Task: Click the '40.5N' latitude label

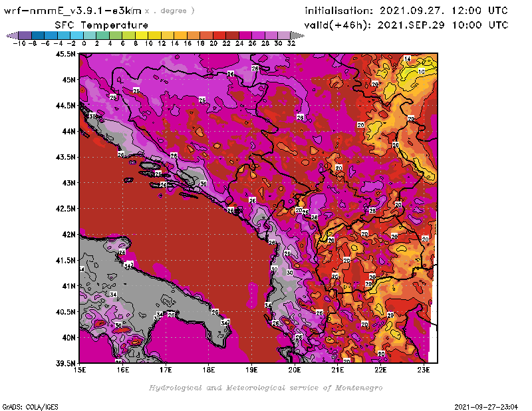Action: (x=66, y=312)
